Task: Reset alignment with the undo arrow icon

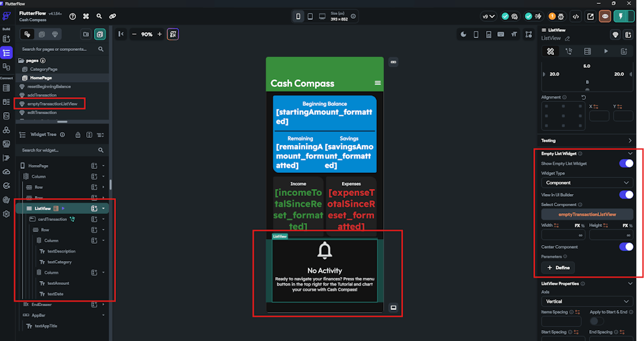Action: tap(583, 97)
